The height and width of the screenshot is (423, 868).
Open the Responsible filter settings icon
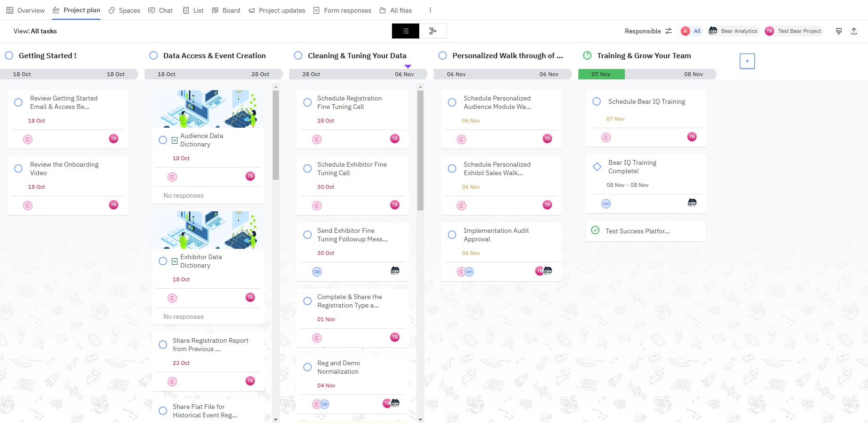click(x=668, y=31)
